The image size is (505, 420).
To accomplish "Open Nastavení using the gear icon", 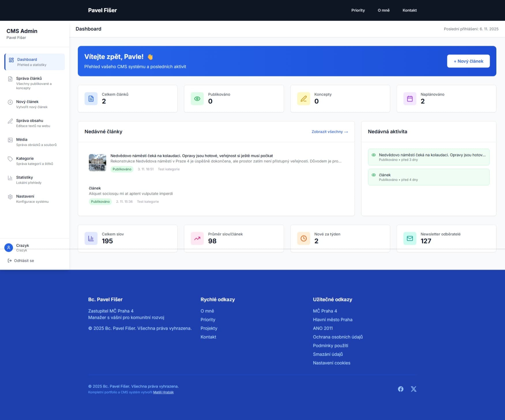I will click(10, 196).
